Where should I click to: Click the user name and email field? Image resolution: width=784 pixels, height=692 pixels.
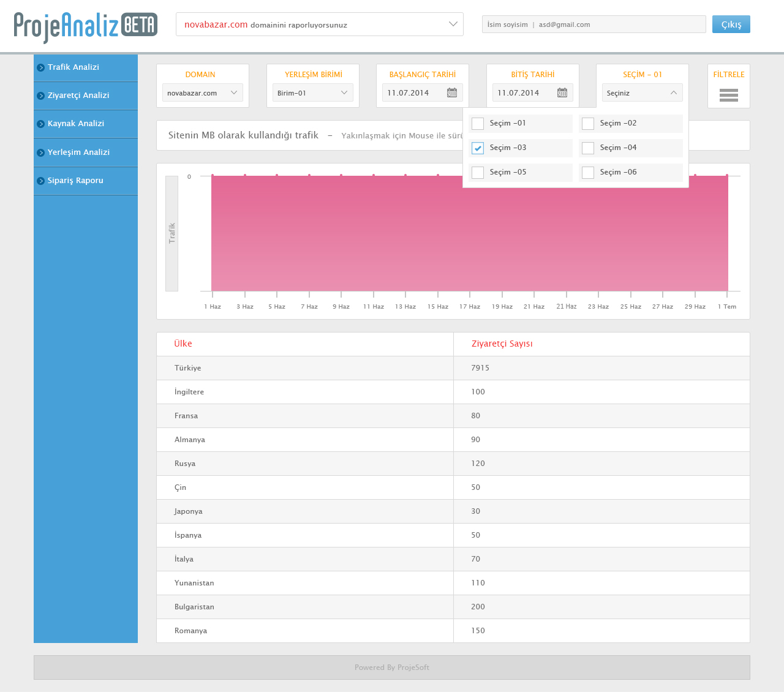coord(594,24)
